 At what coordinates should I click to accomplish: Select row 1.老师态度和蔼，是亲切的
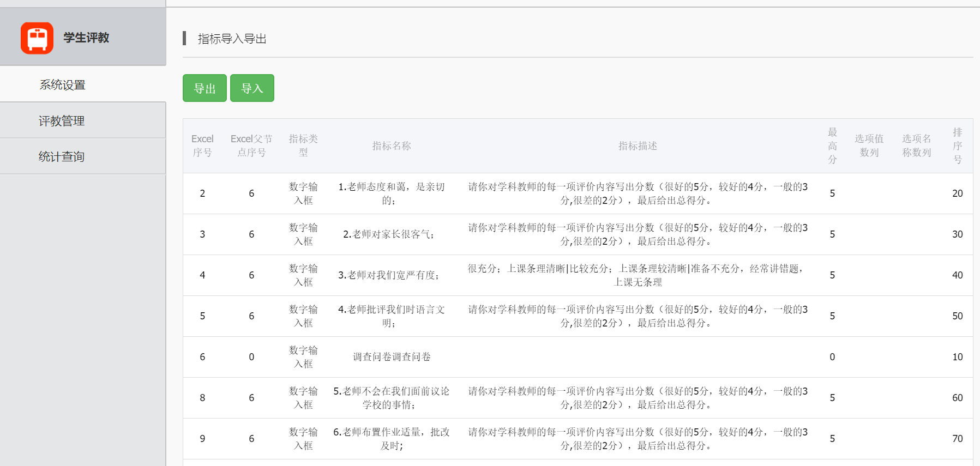click(x=392, y=193)
